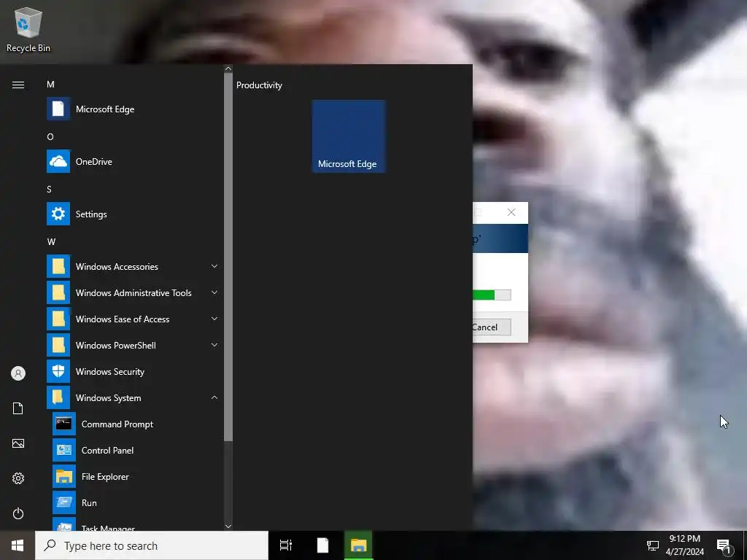Open the Settings gear in the sidebar
The height and width of the screenshot is (560, 747).
[18, 478]
